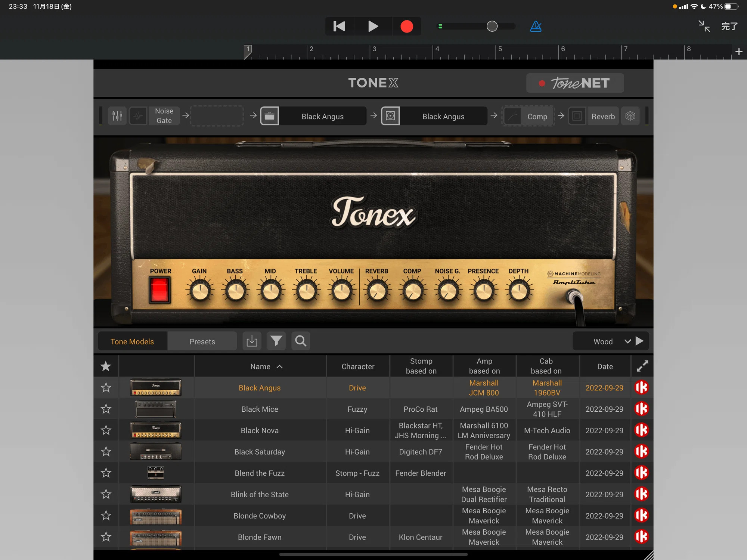747x560 pixels.
Task: Open mixer sliders icon in signal chain
Action: coord(117,116)
